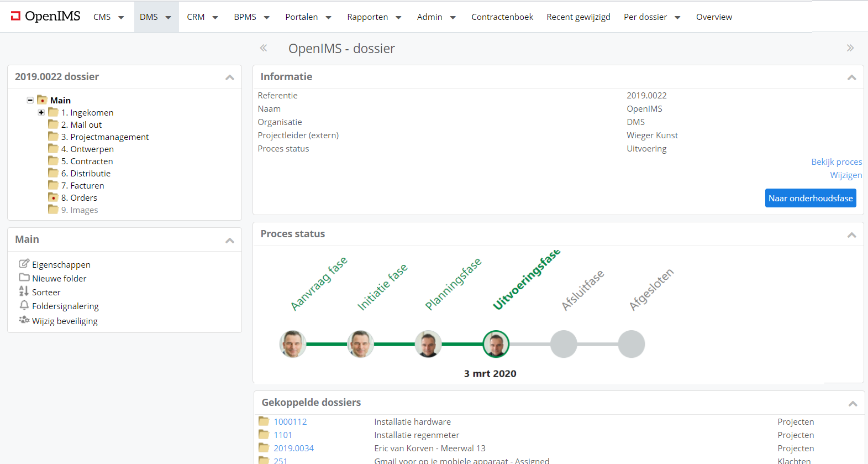Viewport: 868px width, 464px height.
Task: Click the Wijzig beveiliging users icon
Action: pos(24,320)
